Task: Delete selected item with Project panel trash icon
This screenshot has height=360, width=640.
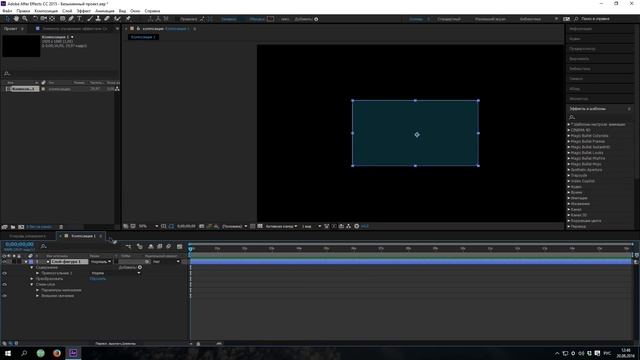Action: pos(61,227)
